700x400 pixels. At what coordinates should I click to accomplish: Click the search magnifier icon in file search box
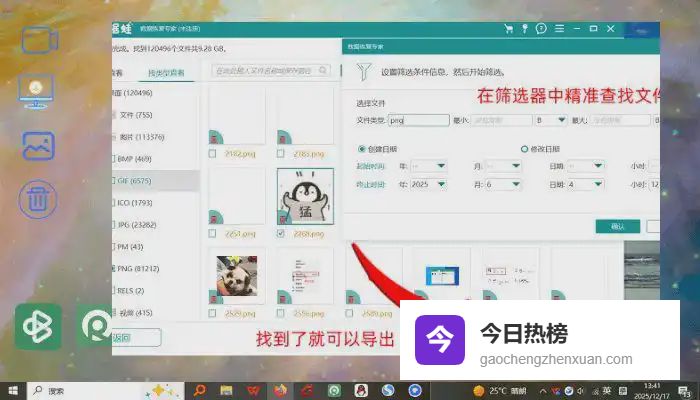322,71
